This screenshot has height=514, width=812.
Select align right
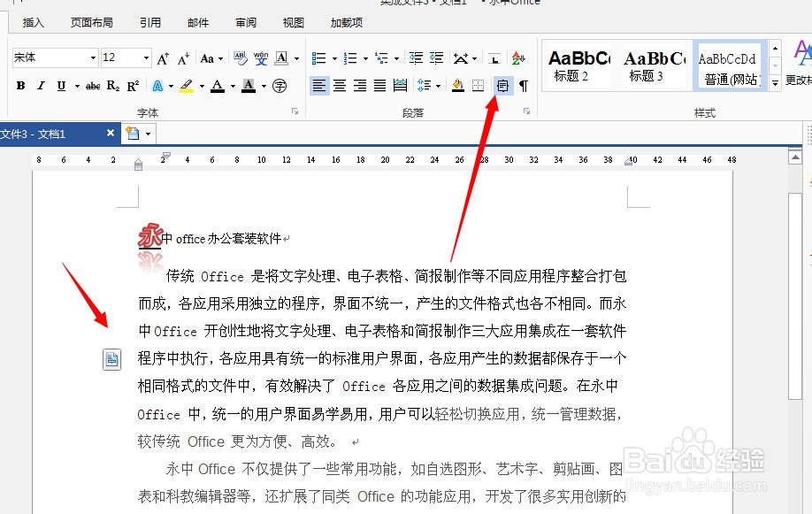click(360, 86)
